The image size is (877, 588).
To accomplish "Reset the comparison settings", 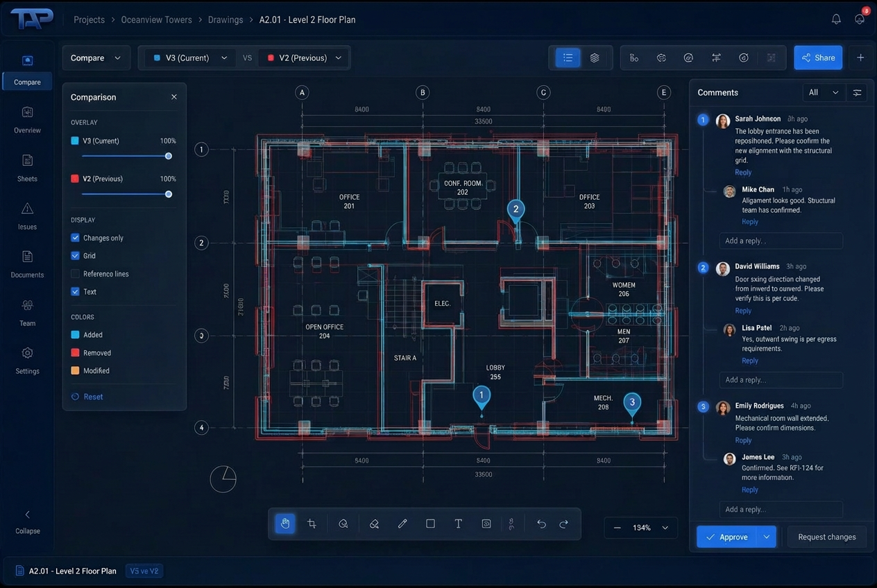I will click(x=87, y=397).
